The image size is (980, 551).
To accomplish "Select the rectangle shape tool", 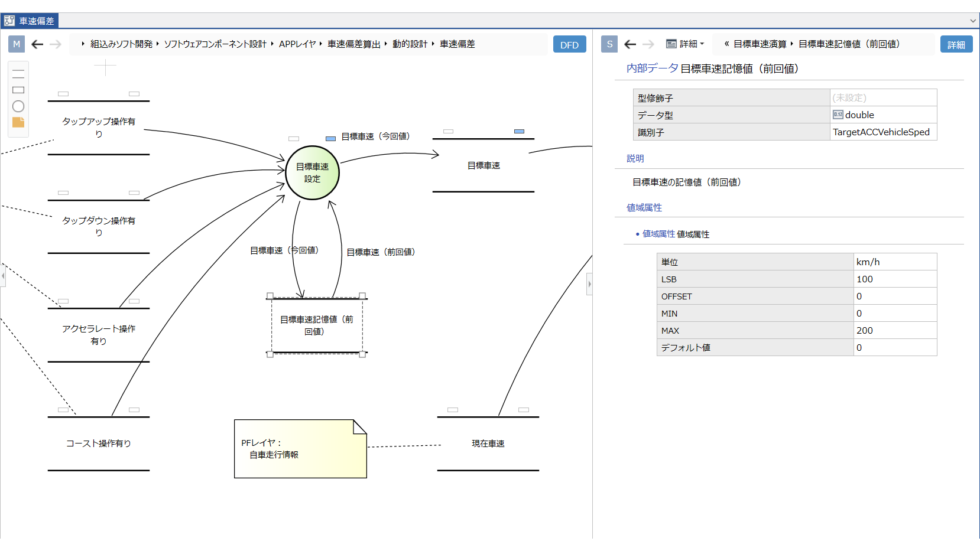I will coord(18,90).
